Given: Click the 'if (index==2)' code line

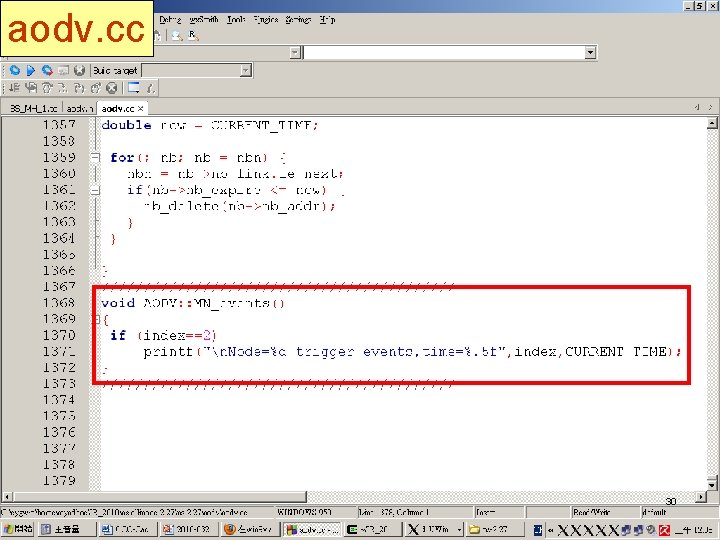Looking at the screenshot, I should tap(163, 335).
